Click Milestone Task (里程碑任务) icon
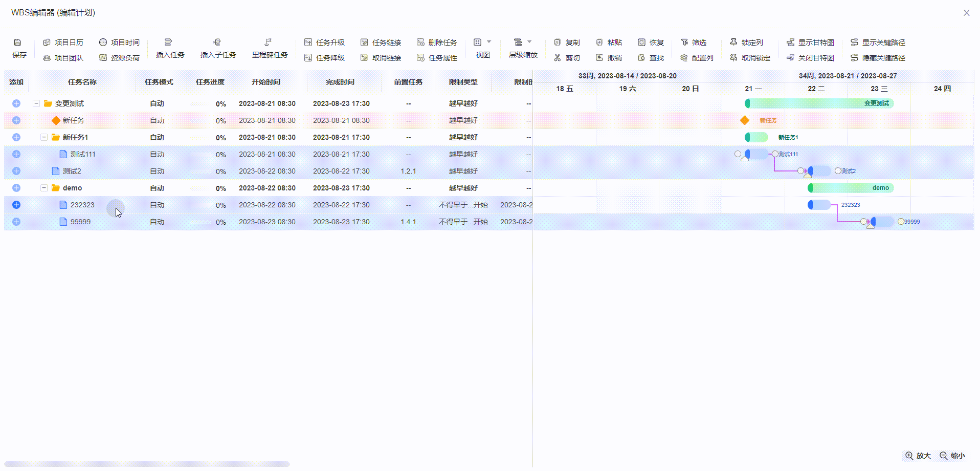The image size is (980, 471). coord(268,42)
